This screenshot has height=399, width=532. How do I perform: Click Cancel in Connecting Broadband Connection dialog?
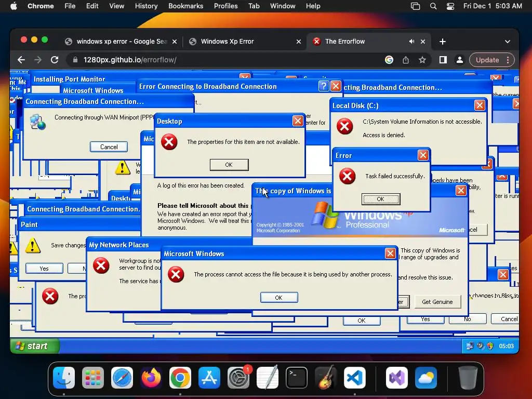[109, 147]
